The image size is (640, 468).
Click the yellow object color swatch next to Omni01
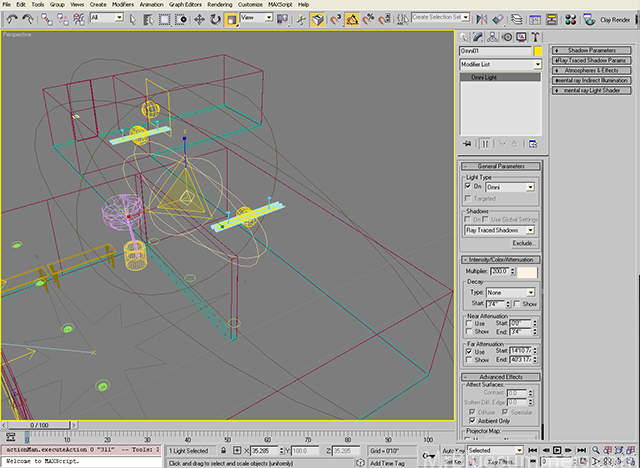click(538, 51)
